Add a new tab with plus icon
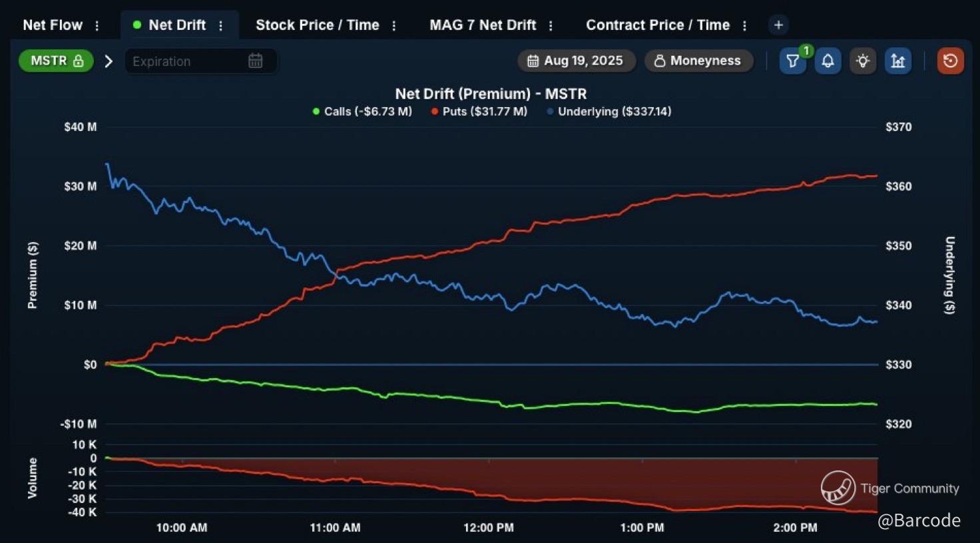 coord(778,25)
